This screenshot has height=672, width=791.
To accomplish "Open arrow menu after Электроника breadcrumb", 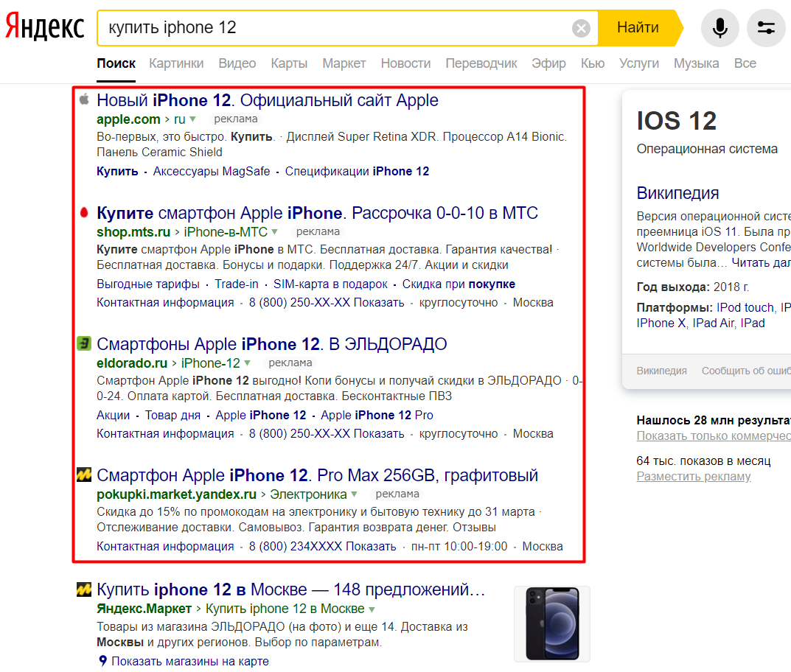I will [354, 494].
